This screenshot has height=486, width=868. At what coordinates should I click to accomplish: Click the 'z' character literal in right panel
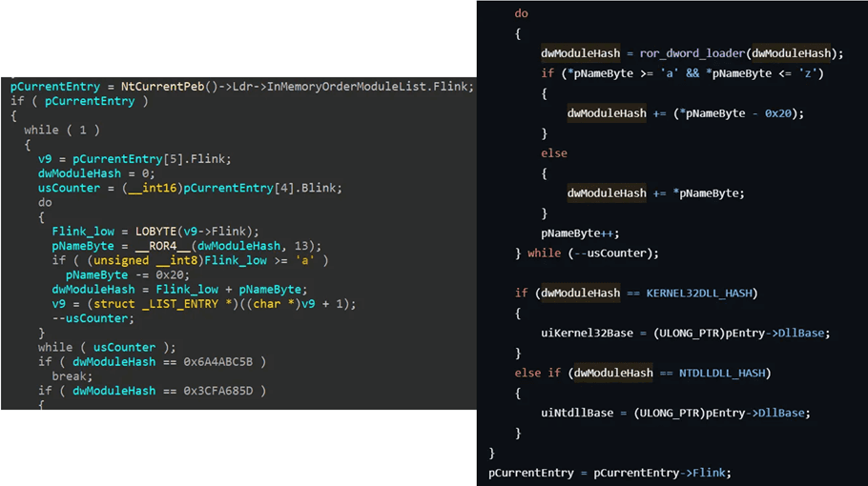coord(808,73)
